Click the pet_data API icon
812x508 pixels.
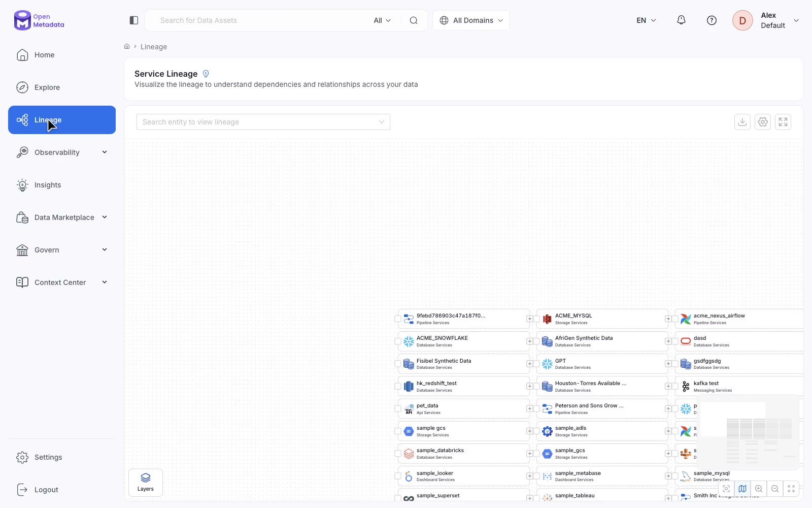(409, 409)
